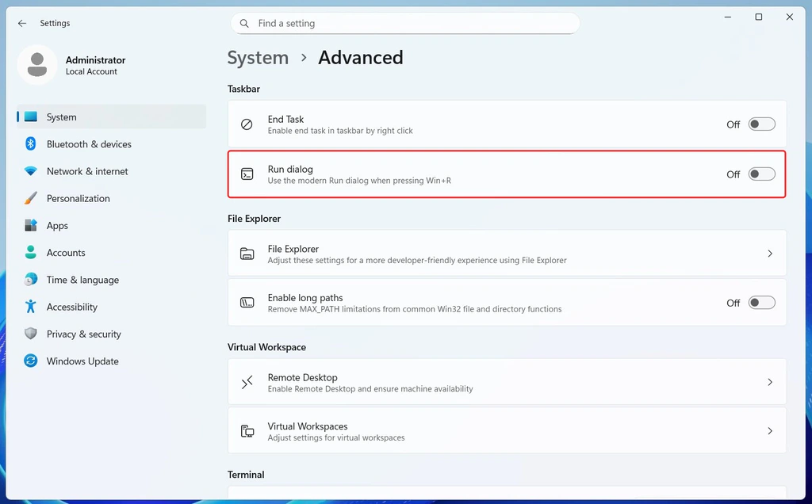
Task: Select Time & language in sidebar
Action: coord(82,280)
